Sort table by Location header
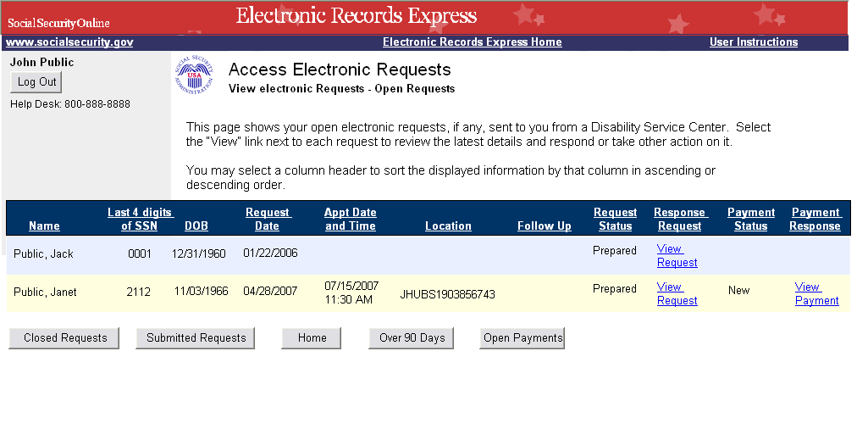The width and height of the screenshot is (868, 440). coord(448,226)
